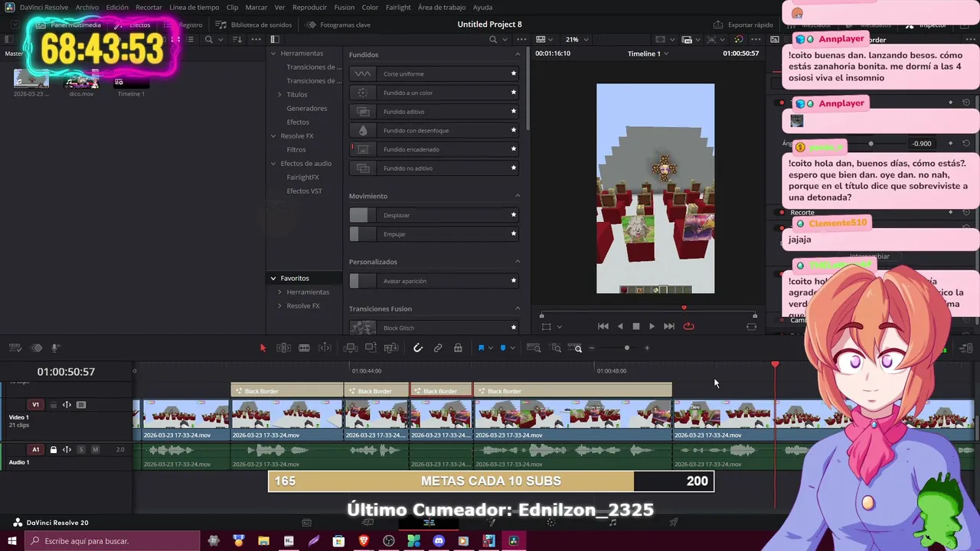
Task: Toggle Linked Selection chain icon
Action: [438, 348]
